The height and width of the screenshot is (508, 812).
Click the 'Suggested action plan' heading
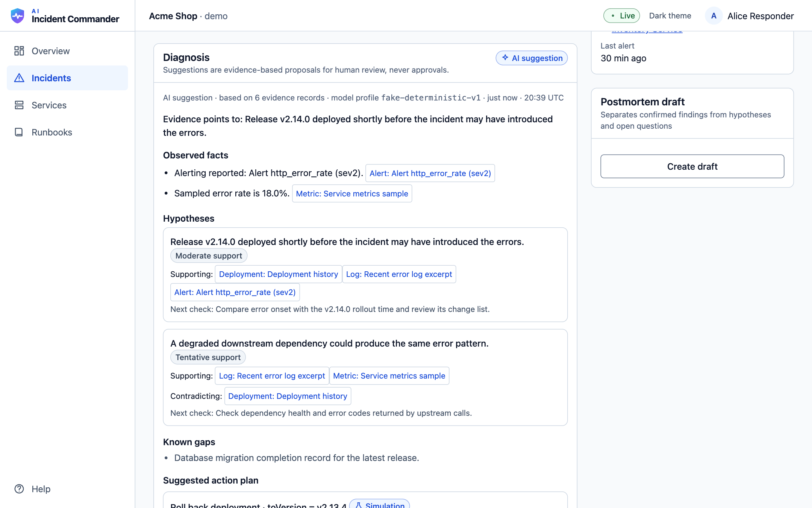(211, 480)
